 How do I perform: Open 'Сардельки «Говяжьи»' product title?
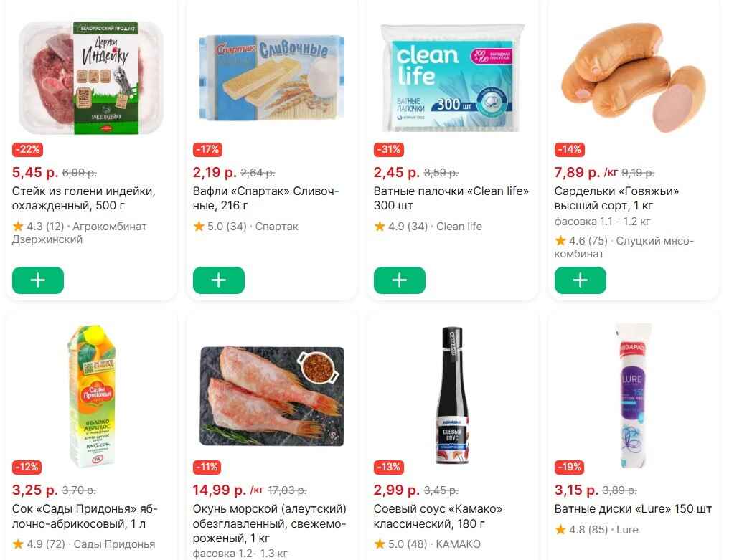[616, 199]
